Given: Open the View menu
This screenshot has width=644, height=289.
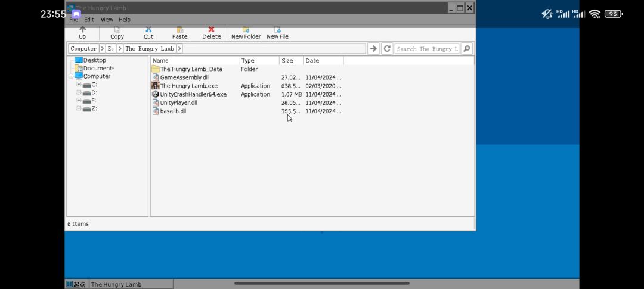Looking at the screenshot, I should tap(106, 19).
